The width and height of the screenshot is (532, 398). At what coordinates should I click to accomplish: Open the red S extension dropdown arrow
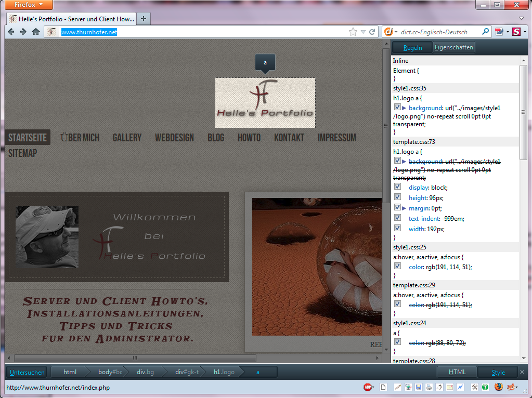click(x=525, y=32)
